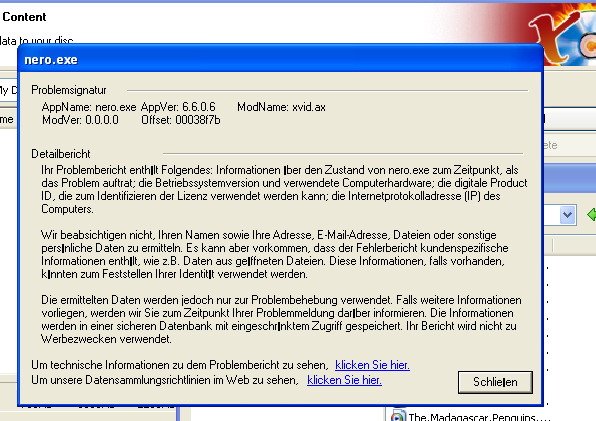Click the Content heading text
This screenshot has height=421, width=596.
(x=24, y=17)
